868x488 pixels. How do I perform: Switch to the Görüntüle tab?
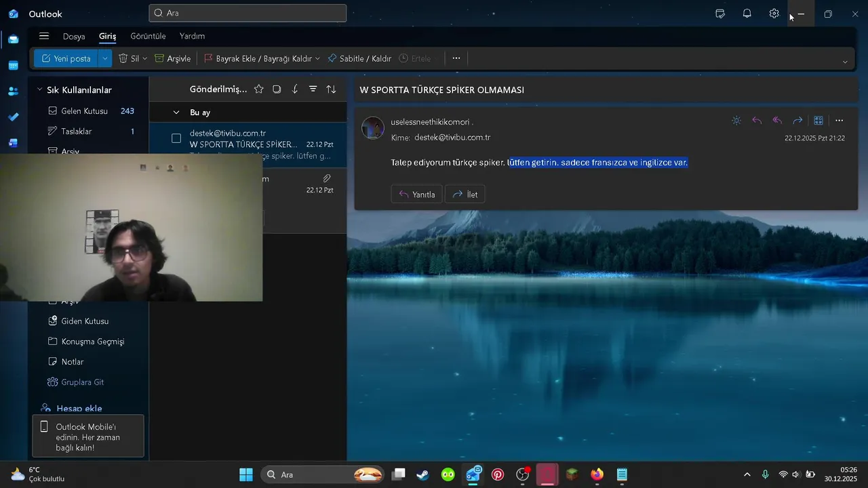pyautogui.click(x=148, y=36)
